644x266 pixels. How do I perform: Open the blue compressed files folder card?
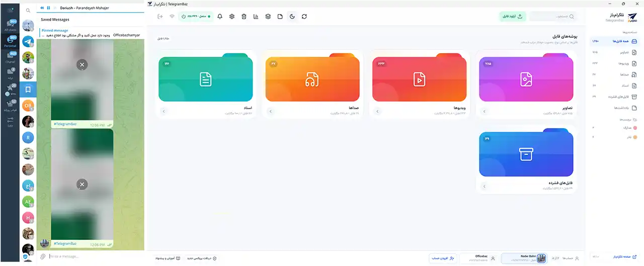[x=526, y=153]
